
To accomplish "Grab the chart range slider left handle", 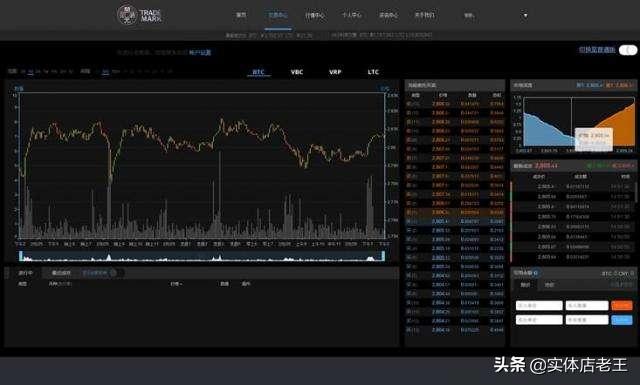I will tap(21, 256).
